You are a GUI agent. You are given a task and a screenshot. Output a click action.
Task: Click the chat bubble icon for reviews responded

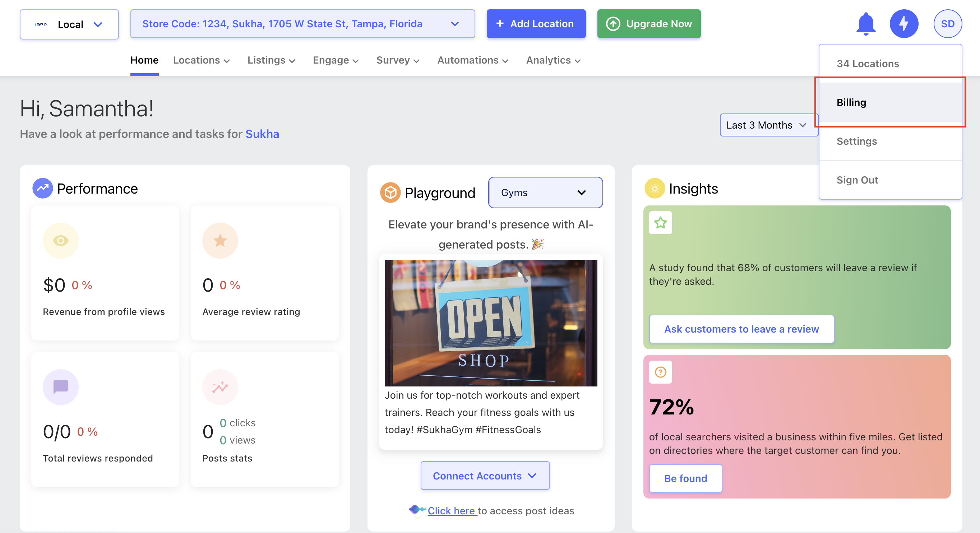[x=60, y=387]
